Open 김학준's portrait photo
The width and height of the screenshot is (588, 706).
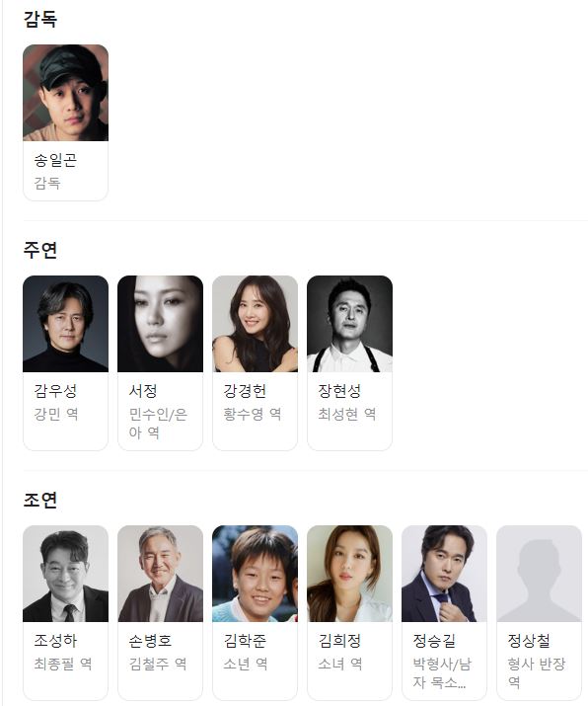[x=256, y=574]
